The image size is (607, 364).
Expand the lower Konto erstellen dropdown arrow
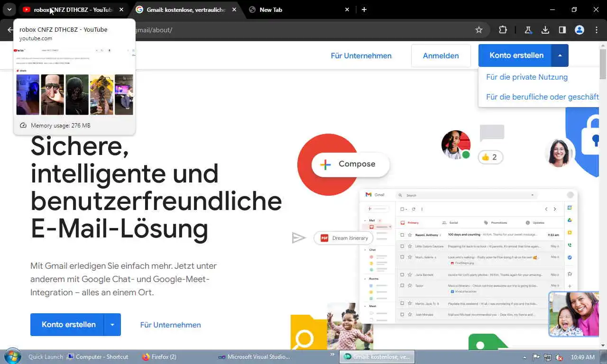pos(112,325)
